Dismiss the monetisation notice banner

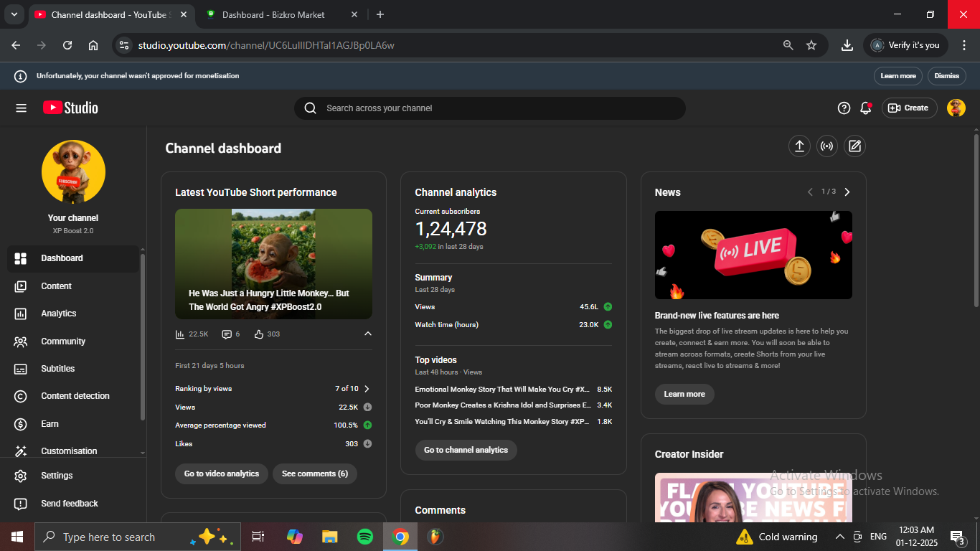pos(946,76)
